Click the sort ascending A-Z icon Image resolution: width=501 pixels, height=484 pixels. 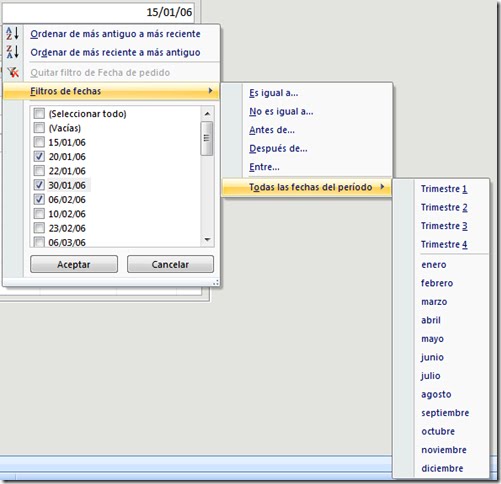click(12, 34)
